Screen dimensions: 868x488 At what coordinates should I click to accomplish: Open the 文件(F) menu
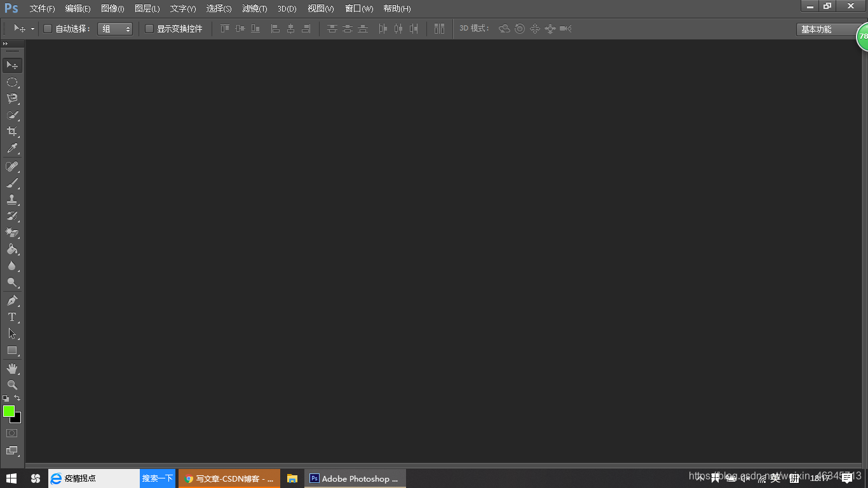pos(42,8)
